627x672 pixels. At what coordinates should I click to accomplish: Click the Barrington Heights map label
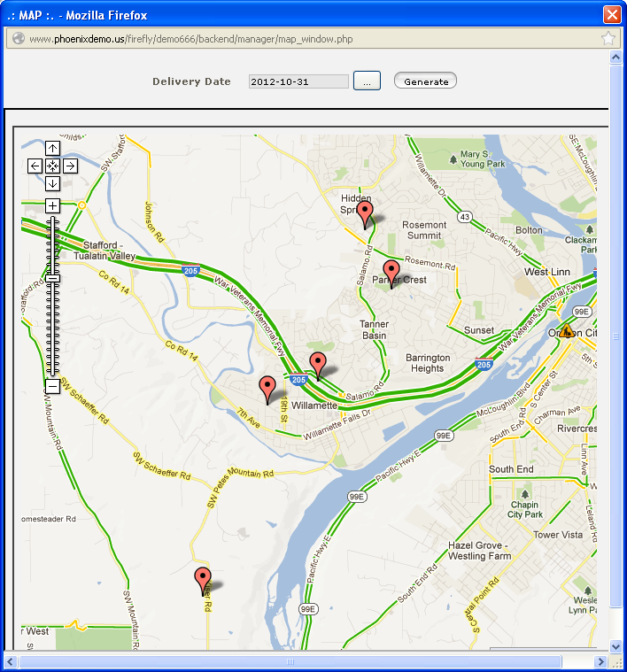click(x=428, y=363)
